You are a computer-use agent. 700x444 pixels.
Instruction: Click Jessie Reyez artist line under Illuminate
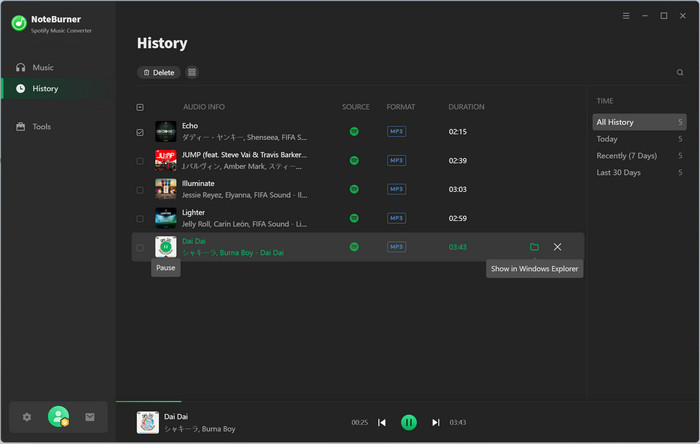point(244,195)
